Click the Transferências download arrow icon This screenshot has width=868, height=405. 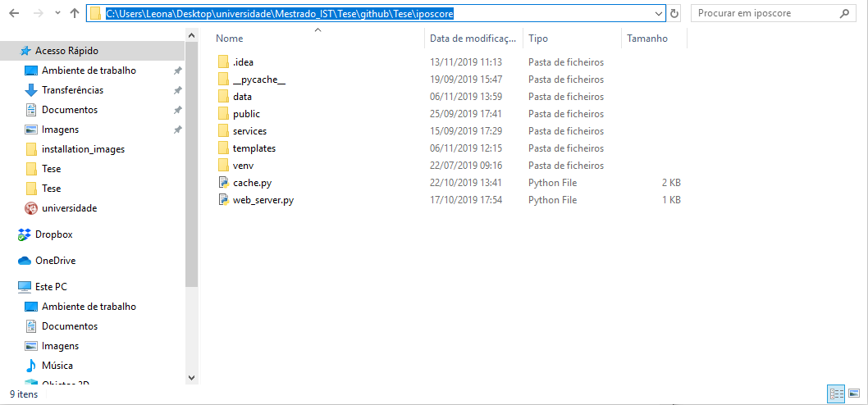[31, 89]
